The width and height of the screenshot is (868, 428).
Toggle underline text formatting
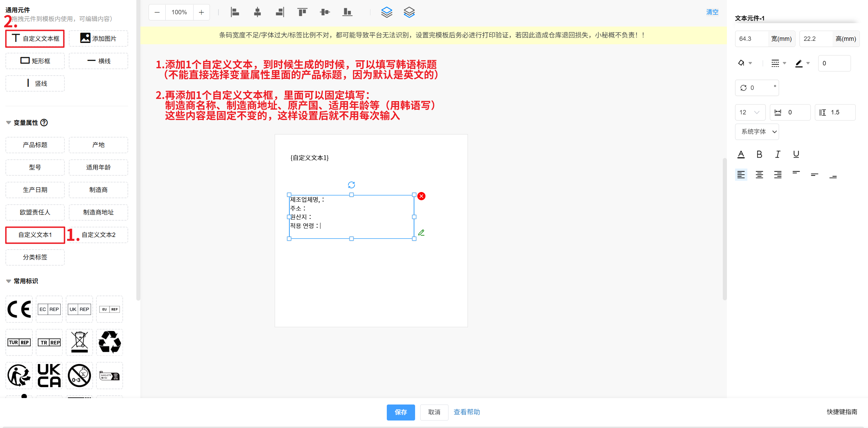796,154
